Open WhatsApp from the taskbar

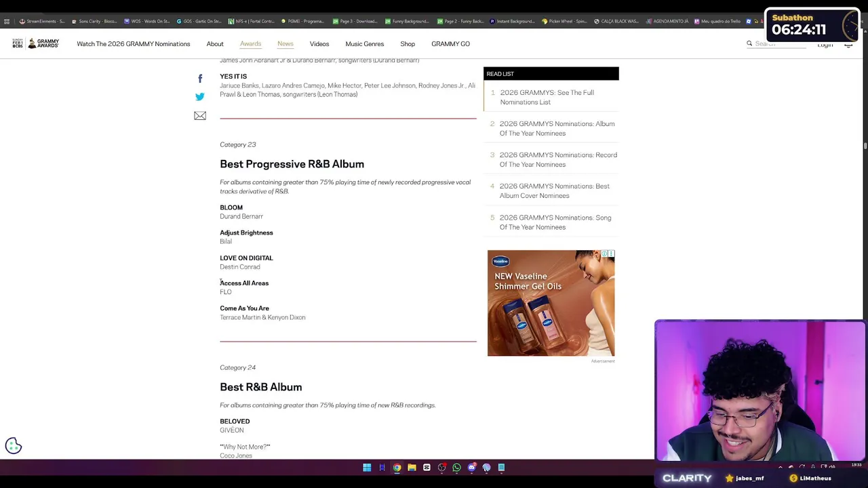point(456,467)
